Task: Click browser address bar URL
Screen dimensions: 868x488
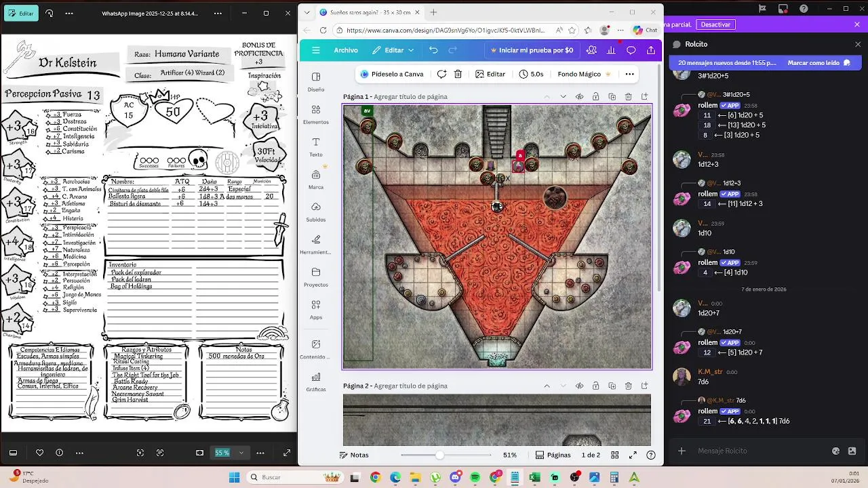Action: [446, 30]
